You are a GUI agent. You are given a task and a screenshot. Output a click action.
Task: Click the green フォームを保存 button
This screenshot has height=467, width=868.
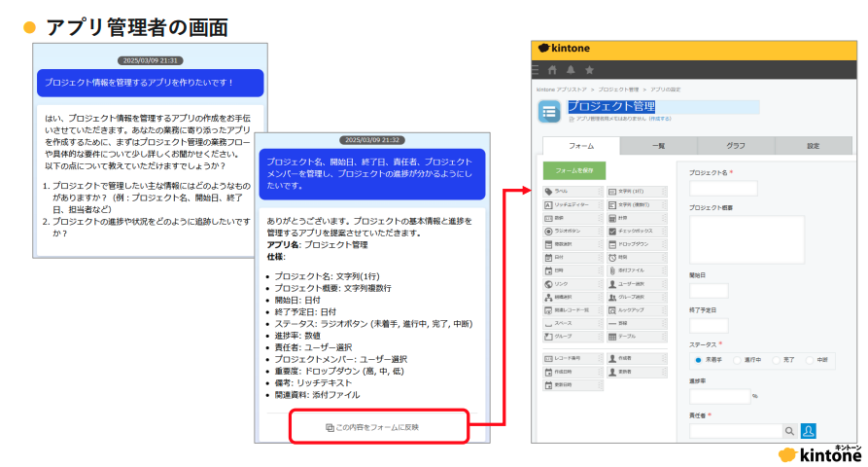574,170
